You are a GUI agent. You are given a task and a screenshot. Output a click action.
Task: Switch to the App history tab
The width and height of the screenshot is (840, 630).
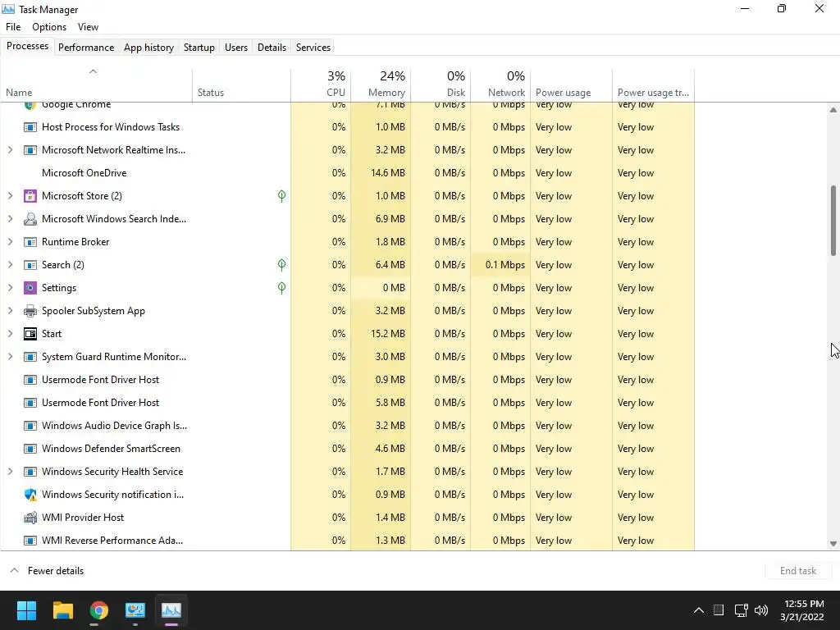tap(149, 47)
